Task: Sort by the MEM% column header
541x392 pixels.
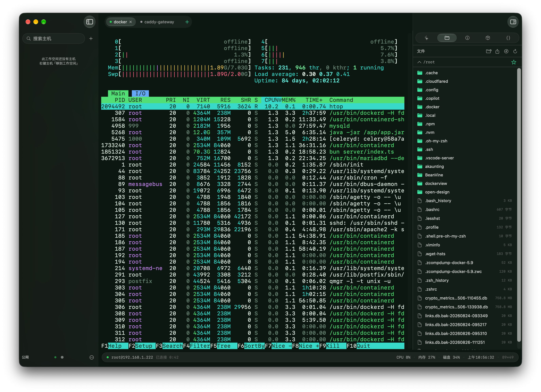Action: click(289, 100)
